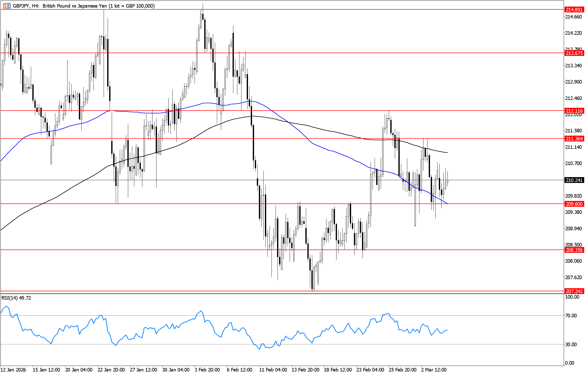The image size is (588, 374).
Task: Click the 18 Feb 12:00 time label
Action: click(338, 370)
